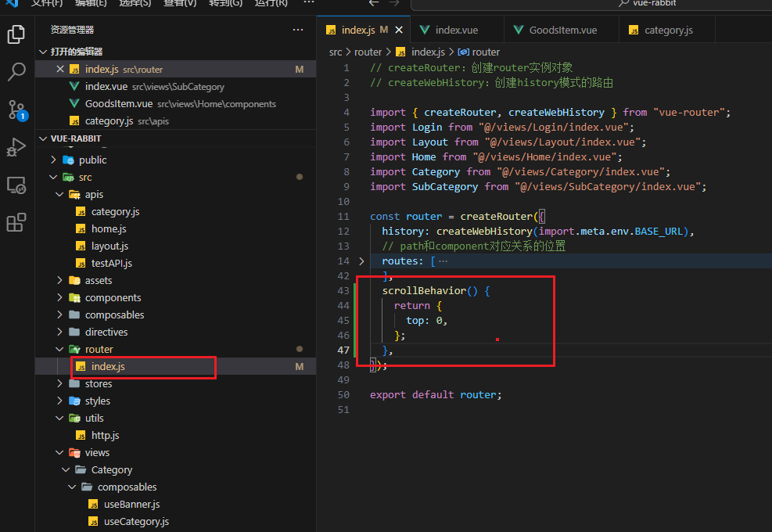Open the Extensions view icon

[16, 223]
